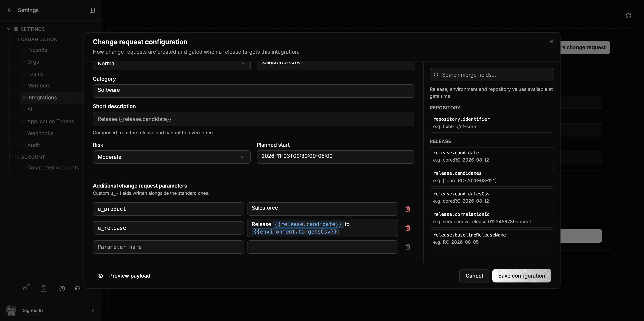Click the Short description field
Viewport: 644px width, 321px height.
[x=253, y=119]
